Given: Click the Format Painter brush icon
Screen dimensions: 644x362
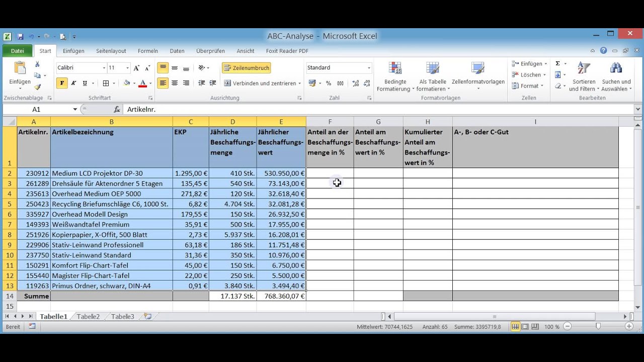Looking at the screenshot, I should click(37, 86).
